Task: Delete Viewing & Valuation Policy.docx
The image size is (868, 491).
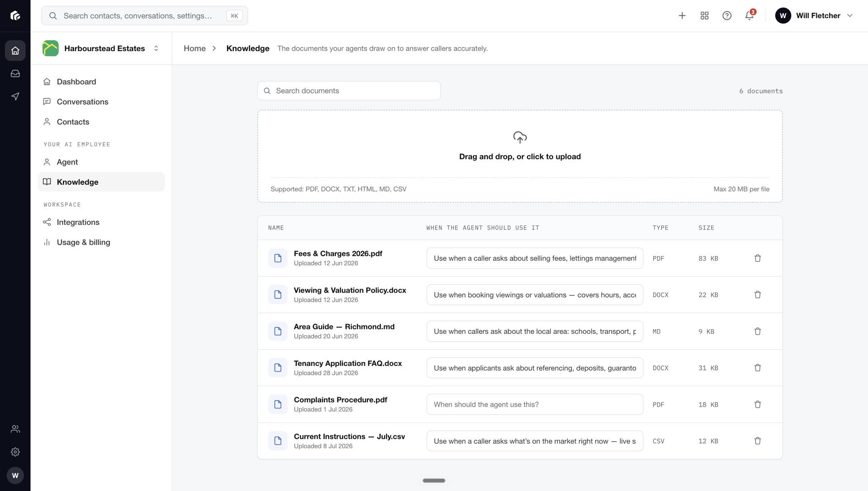Action: tap(758, 295)
